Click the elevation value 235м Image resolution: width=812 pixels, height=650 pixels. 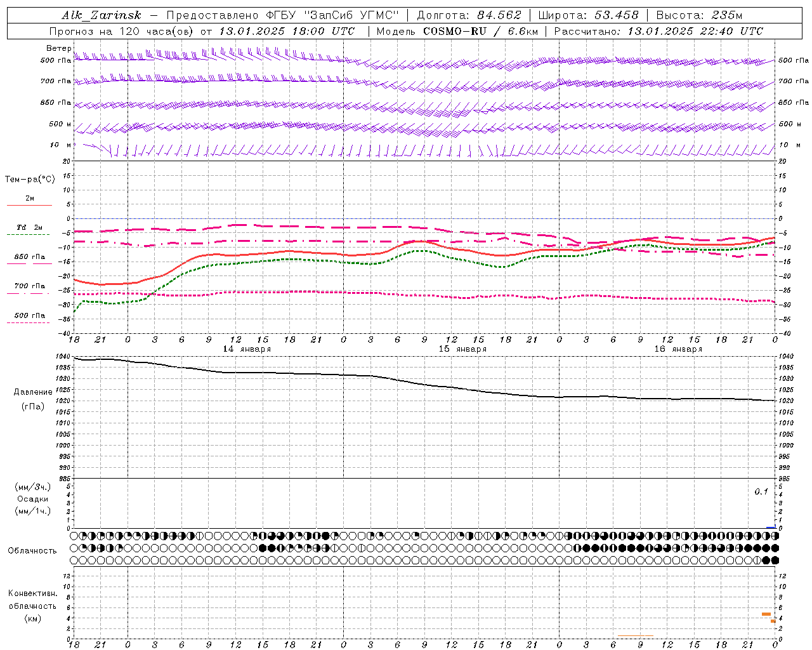click(x=727, y=15)
